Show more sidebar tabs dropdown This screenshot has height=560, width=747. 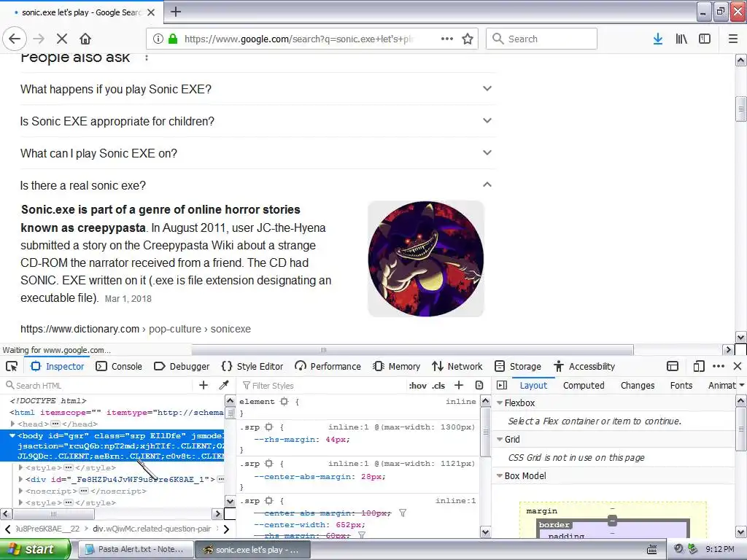[x=742, y=385]
